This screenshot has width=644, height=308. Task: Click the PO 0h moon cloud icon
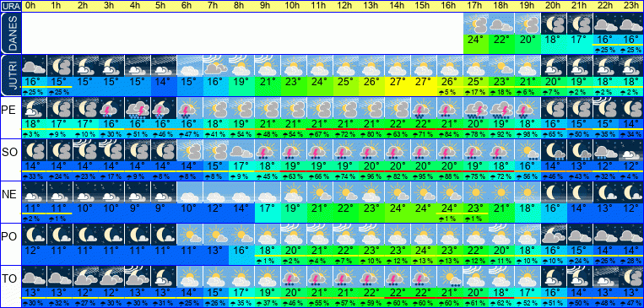click(34, 235)
